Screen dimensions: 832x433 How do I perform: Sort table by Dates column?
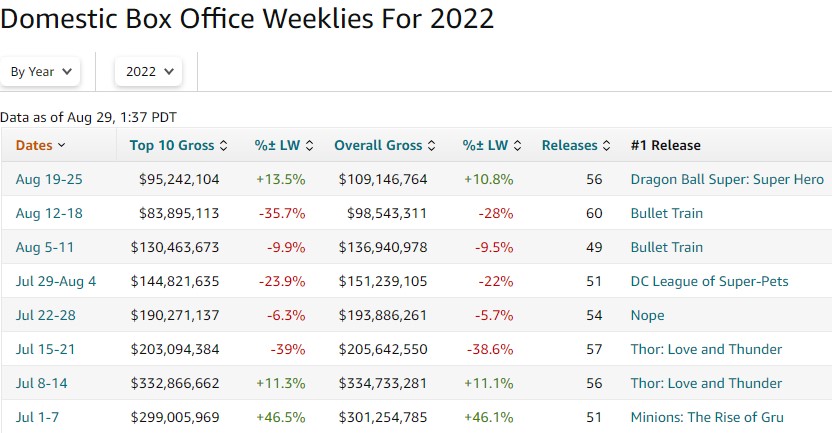pyautogui.click(x=41, y=145)
